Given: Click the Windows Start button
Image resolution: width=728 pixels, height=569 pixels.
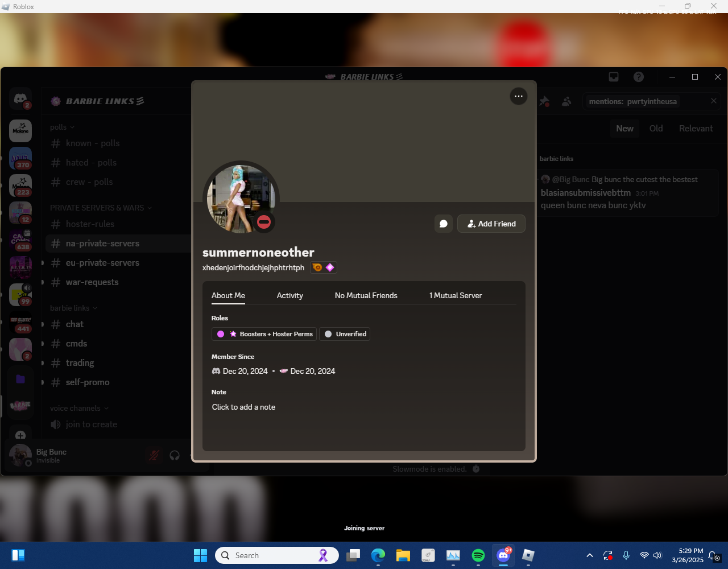Looking at the screenshot, I should 200,555.
